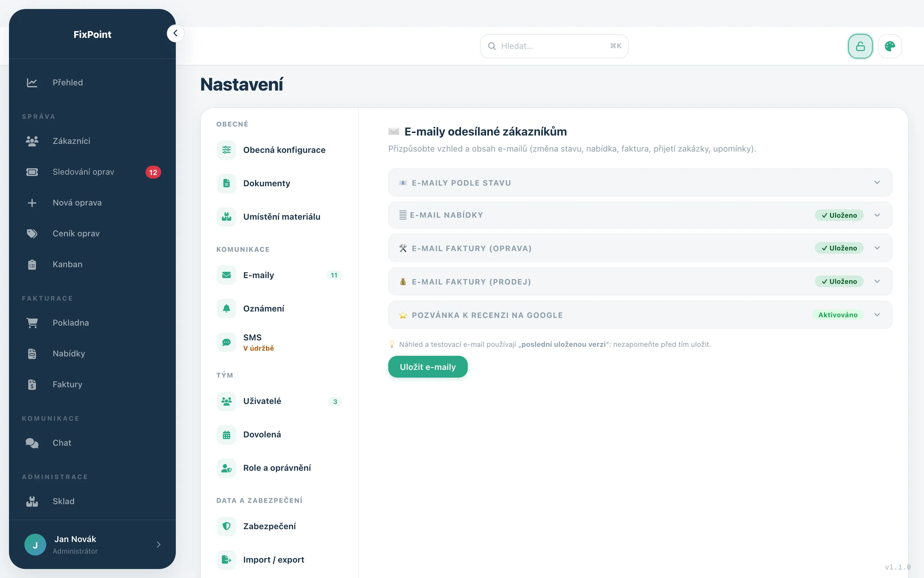Screen dimensions: 924x578
Task: Open Přehled in the sidebar
Action: click(x=92, y=83)
